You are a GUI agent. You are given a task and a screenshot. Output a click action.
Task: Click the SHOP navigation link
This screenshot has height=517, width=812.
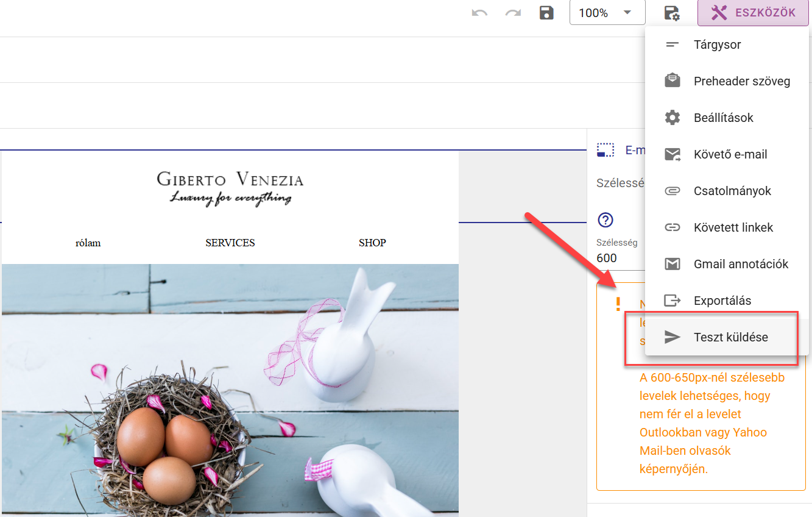point(372,243)
